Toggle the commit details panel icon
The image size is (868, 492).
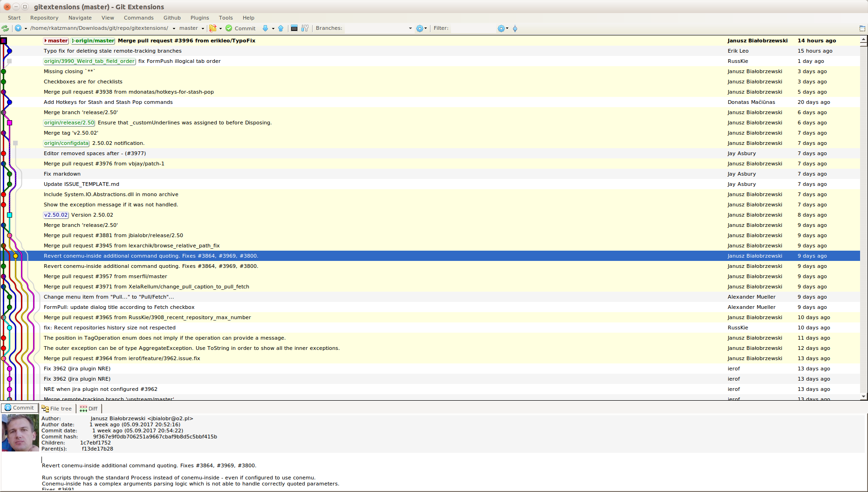pos(294,28)
